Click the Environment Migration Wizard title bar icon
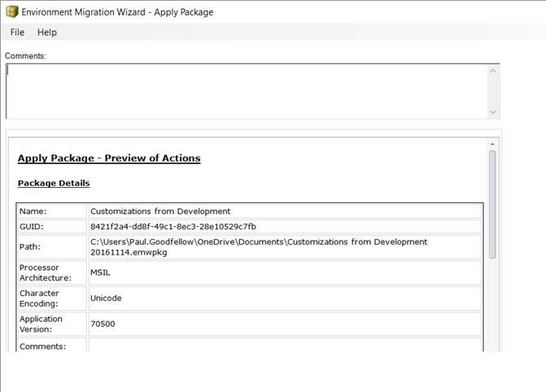Image resolution: width=546 pixels, height=392 pixels. pos(11,11)
